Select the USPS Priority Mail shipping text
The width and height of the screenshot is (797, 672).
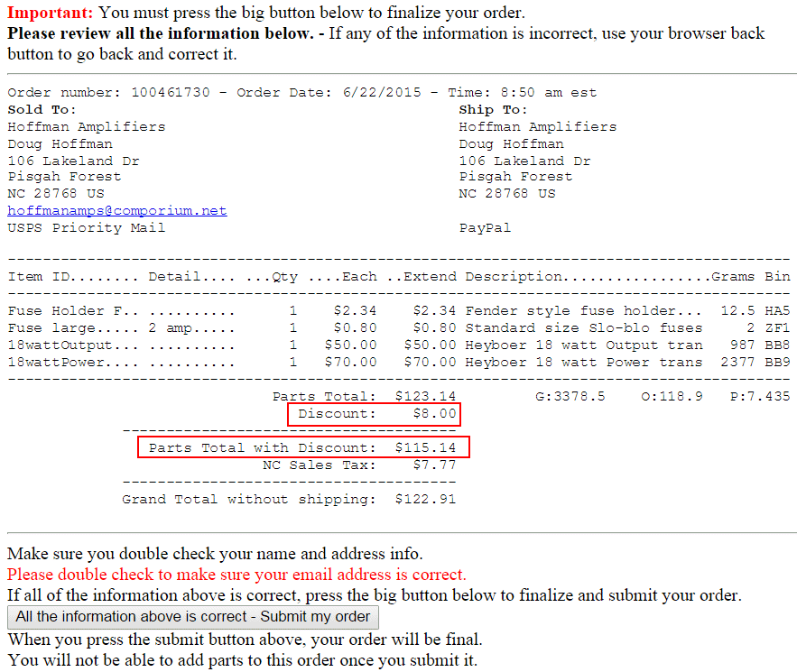point(86,228)
